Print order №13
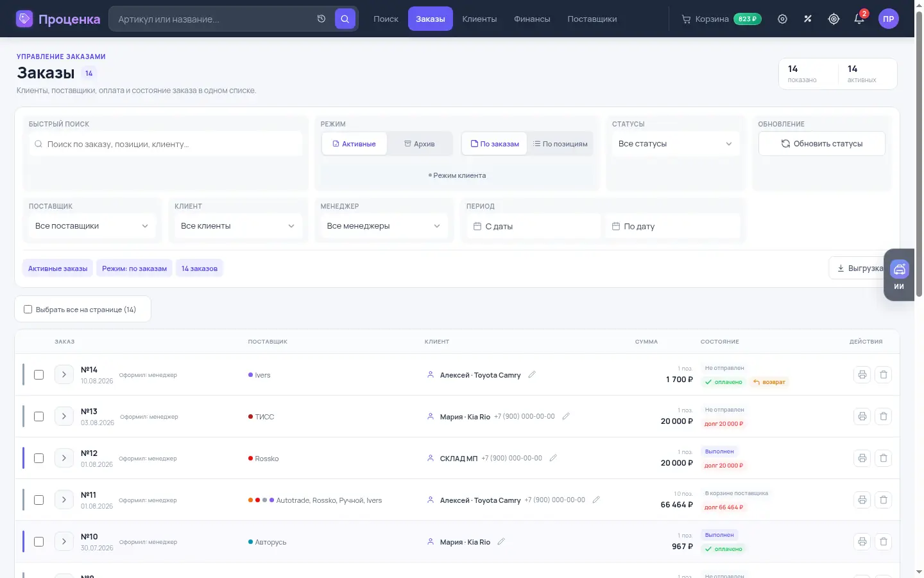 click(x=862, y=416)
